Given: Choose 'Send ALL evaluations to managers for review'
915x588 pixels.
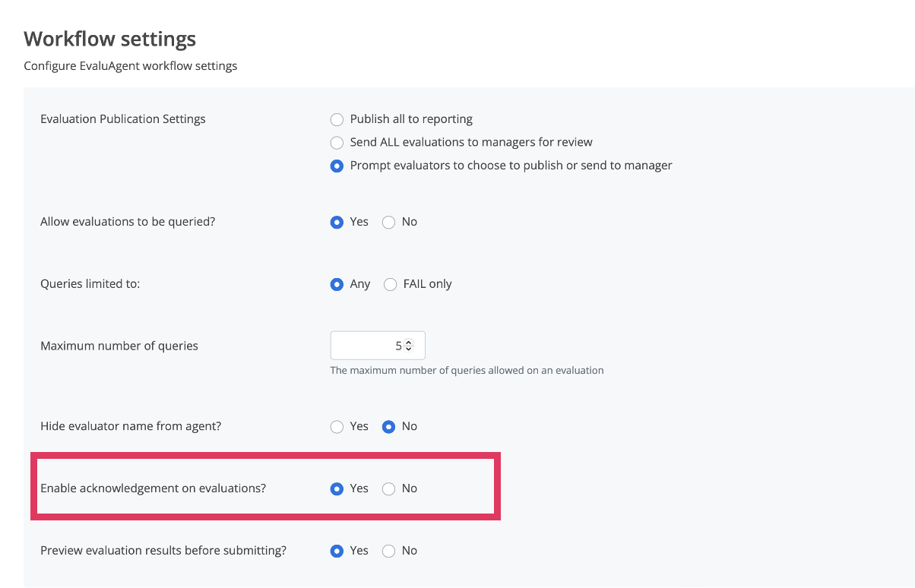Looking at the screenshot, I should [x=337, y=142].
